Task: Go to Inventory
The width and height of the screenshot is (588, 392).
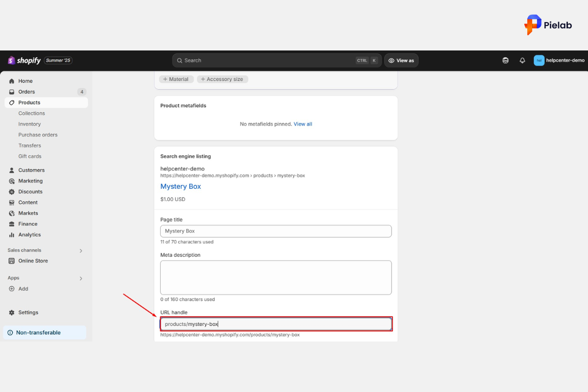Action: (29, 124)
